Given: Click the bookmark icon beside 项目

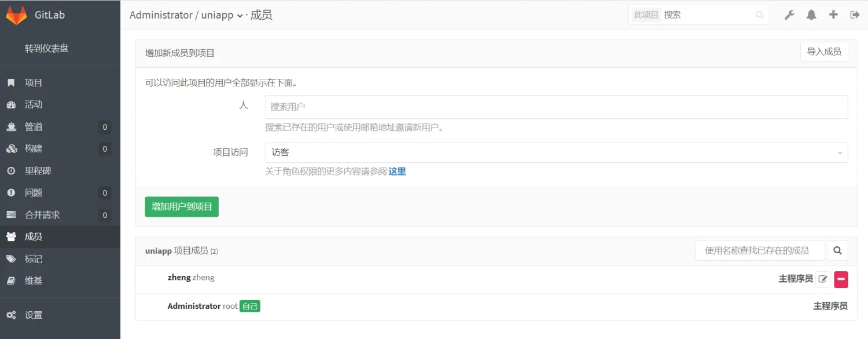Looking at the screenshot, I should click(11, 83).
